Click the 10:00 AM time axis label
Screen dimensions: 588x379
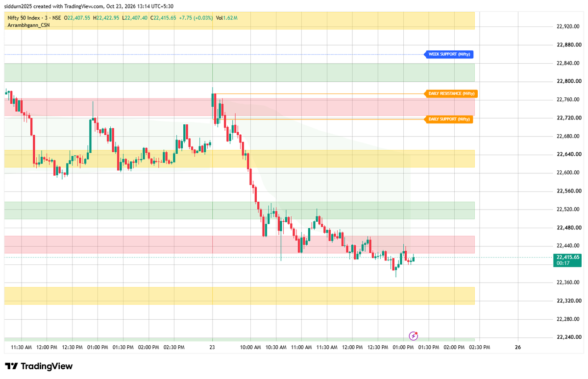pos(250,347)
